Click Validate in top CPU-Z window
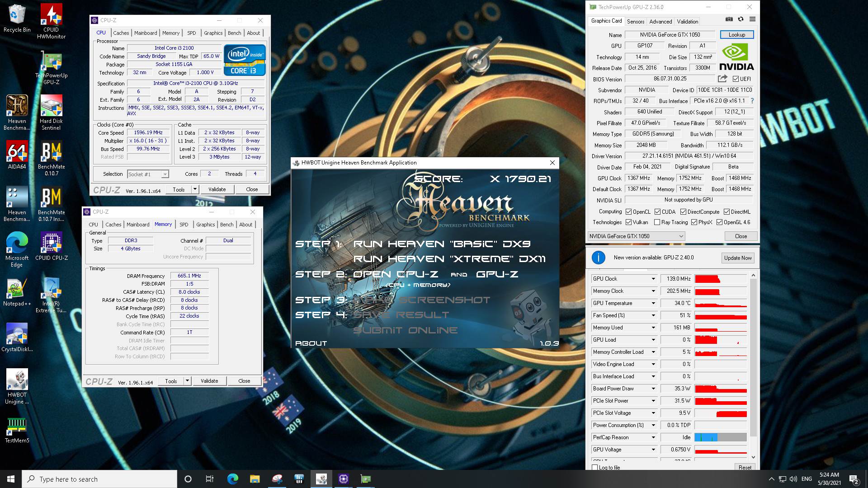This screenshot has width=868, height=488. [217, 189]
